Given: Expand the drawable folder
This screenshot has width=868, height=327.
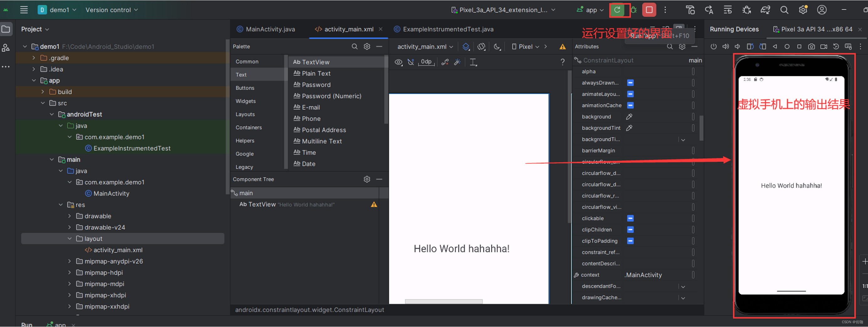Looking at the screenshot, I should (69, 216).
